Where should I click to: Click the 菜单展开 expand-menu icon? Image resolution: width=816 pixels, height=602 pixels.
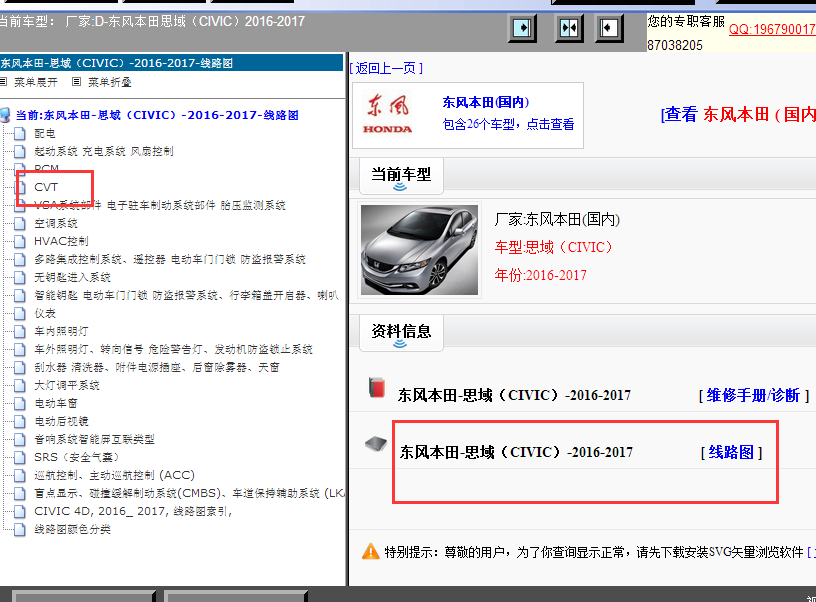tap(3, 82)
